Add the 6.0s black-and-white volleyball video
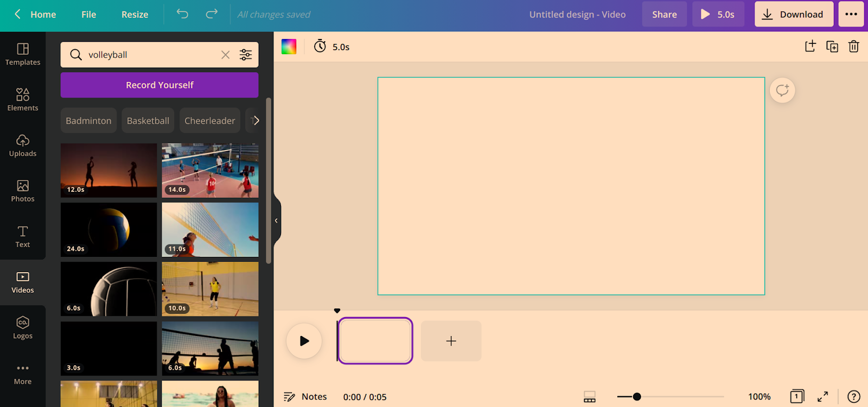 108,289
